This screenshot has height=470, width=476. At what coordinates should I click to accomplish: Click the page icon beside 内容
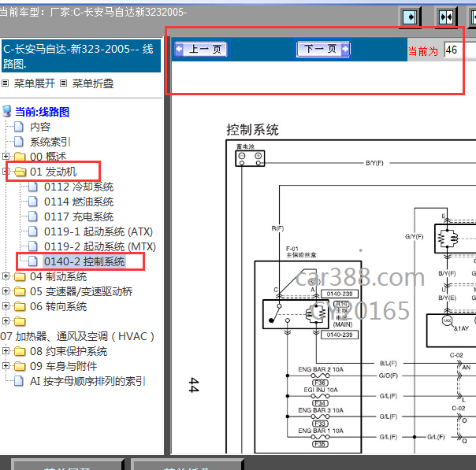coord(19,127)
